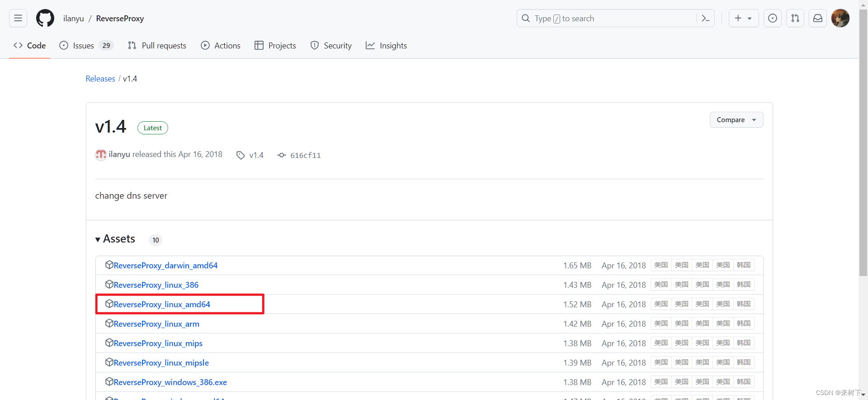Click the Latest release badge
This screenshot has width=868, height=400.
pos(153,128)
